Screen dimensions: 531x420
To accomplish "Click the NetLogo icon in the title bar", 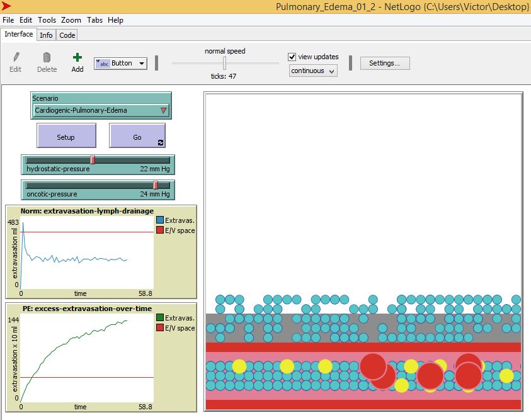I will tap(6, 6).
